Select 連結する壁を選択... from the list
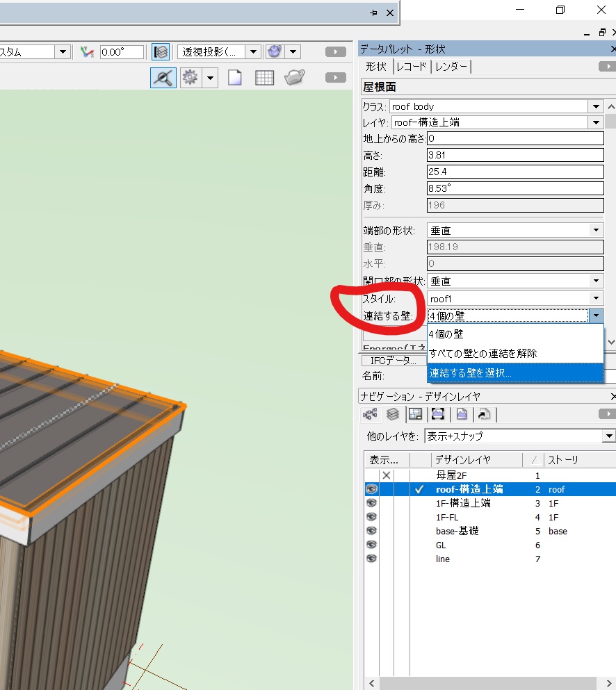Image resolution: width=616 pixels, height=690 pixels. pyautogui.click(x=514, y=373)
